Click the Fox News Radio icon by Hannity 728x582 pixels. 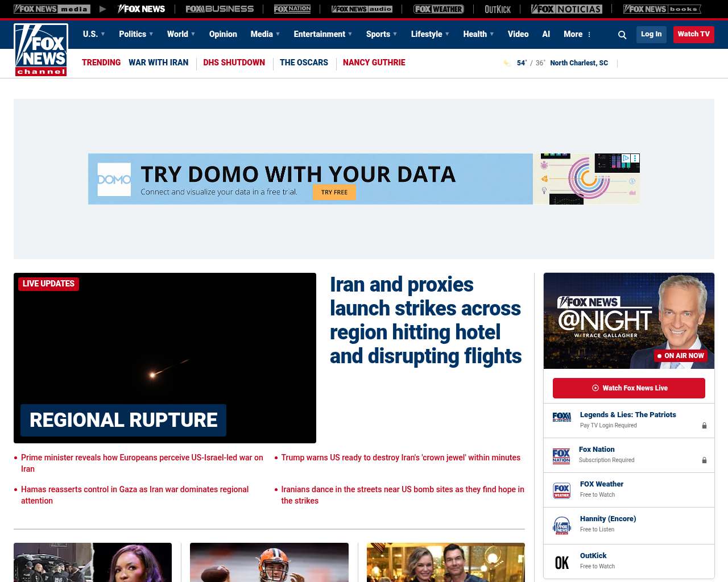[561, 526]
